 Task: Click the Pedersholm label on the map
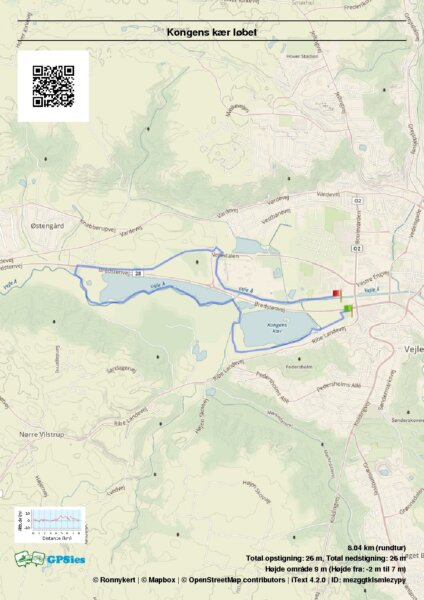click(x=299, y=367)
